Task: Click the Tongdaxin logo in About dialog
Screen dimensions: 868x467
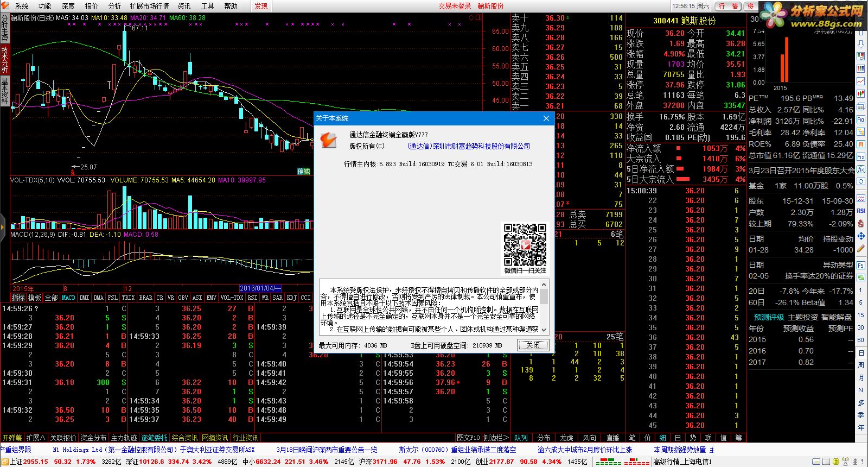Action: click(329, 139)
